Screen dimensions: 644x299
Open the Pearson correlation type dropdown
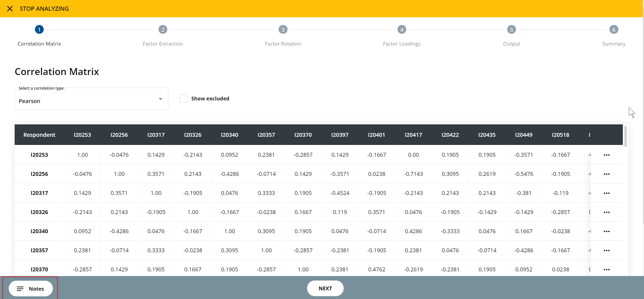[x=91, y=99]
